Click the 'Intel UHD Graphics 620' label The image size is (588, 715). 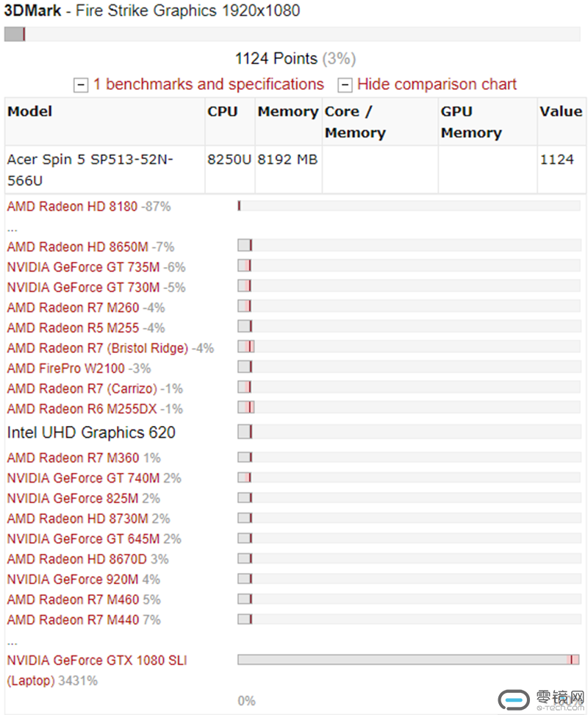pos(91,433)
